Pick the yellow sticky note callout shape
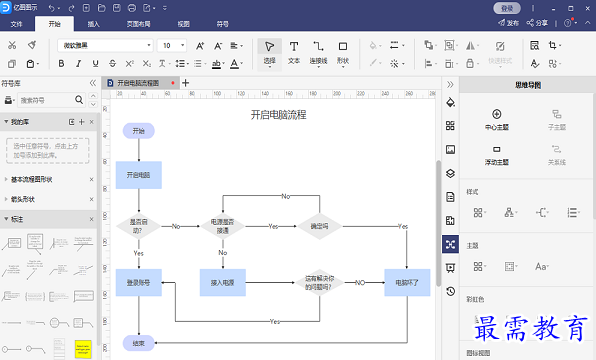This screenshot has width=596, height=360. tap(83, 349)
